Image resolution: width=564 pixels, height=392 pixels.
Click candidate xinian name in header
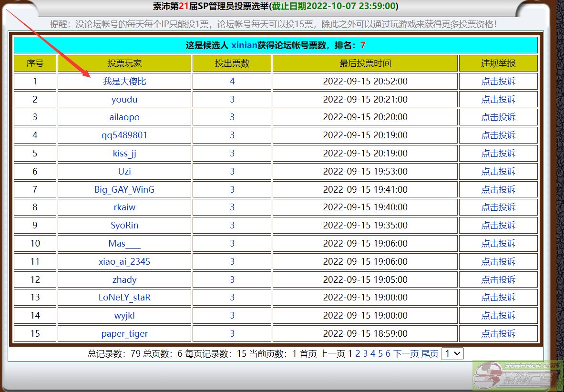tap(244, 45)
